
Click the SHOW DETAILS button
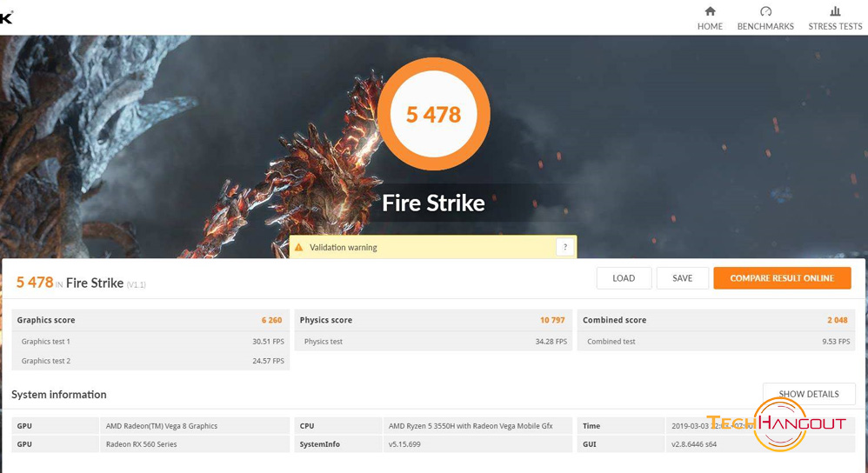tap(809, 394)
